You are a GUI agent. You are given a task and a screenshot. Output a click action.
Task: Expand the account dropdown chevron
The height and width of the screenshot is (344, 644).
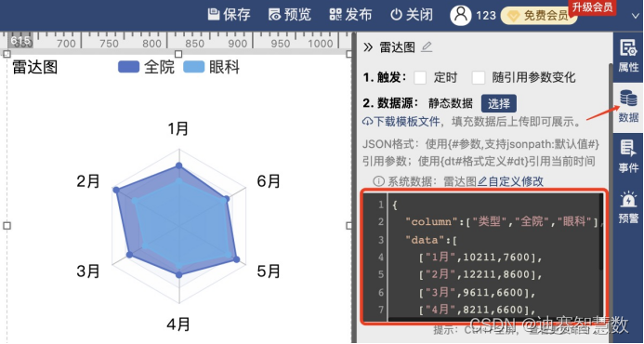[635, 16]
